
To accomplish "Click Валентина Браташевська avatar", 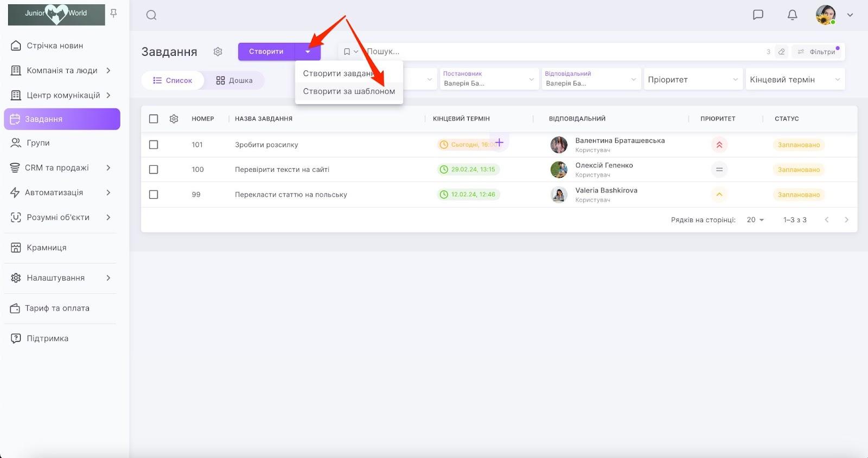I will 559,145.
